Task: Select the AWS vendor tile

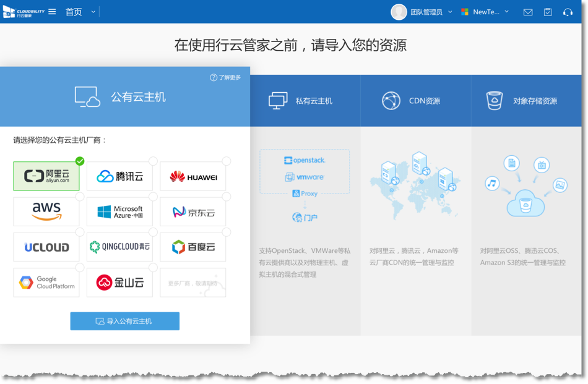Action: [x=46, y=212]
